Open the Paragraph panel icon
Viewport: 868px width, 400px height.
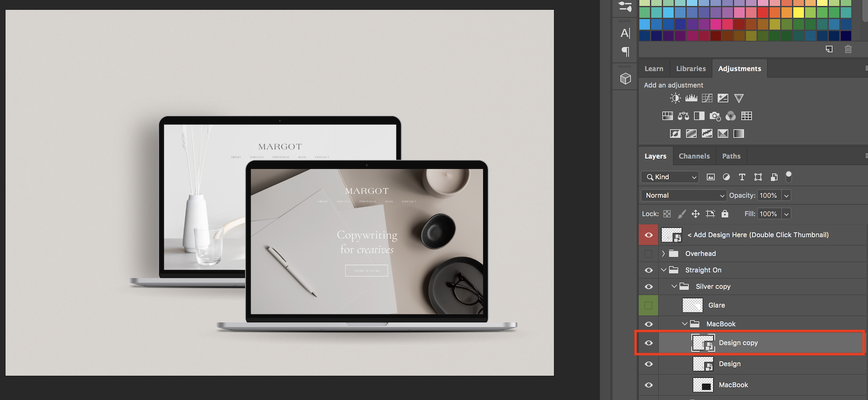[x=625, y=51]
